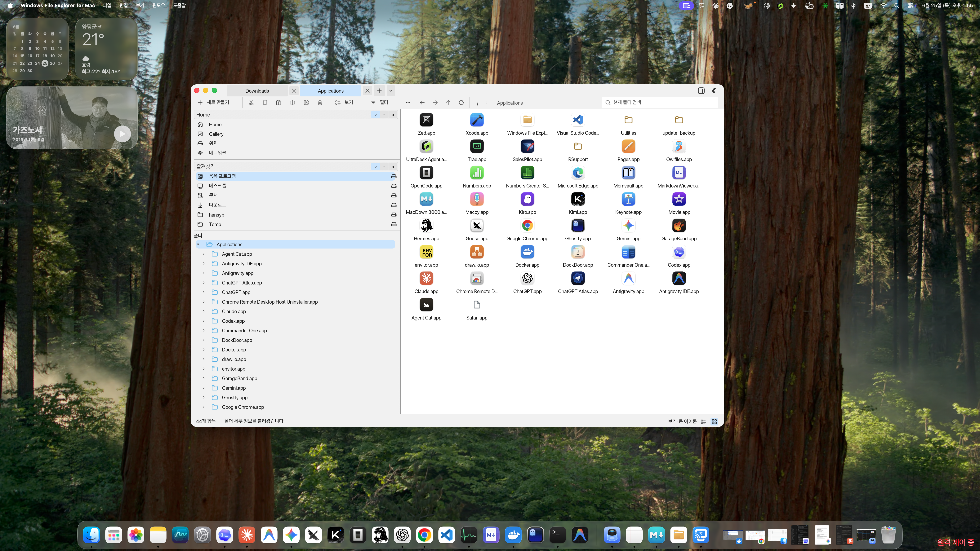The height and width of the screenshot is (551, 980).
Task: Close the Downloads tab
Action: (294, 90)
